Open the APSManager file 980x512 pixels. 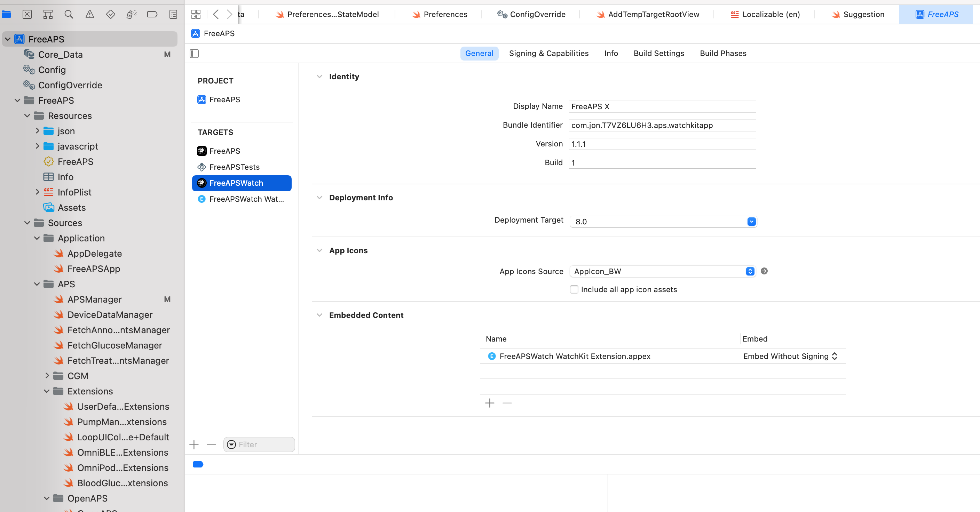(94, 299)
